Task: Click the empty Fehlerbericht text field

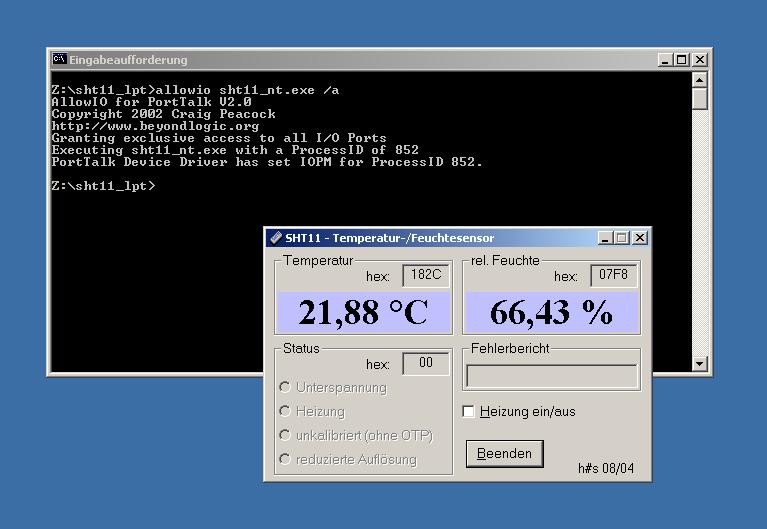Action: [x=552, y=376]
